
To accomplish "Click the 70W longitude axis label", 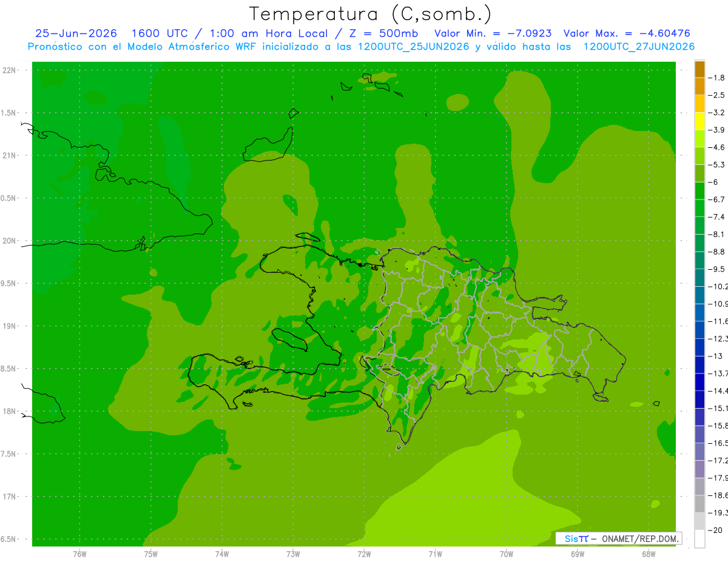I will [x=506, y=554].
